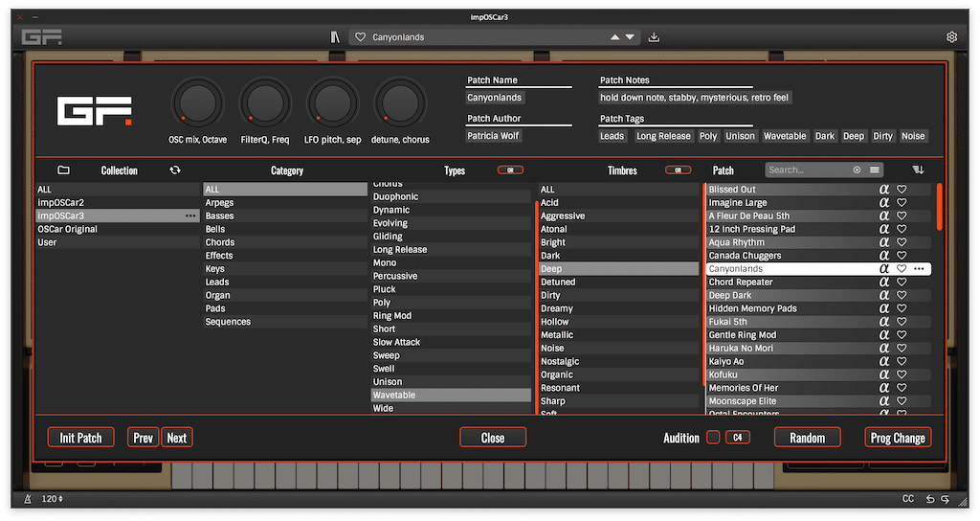Click the LFO pitch, sep knob

click(x=332, y=103)
